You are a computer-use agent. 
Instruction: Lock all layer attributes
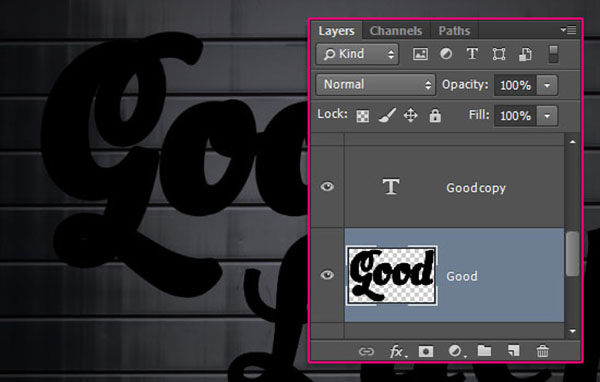(x=435, y=115)
